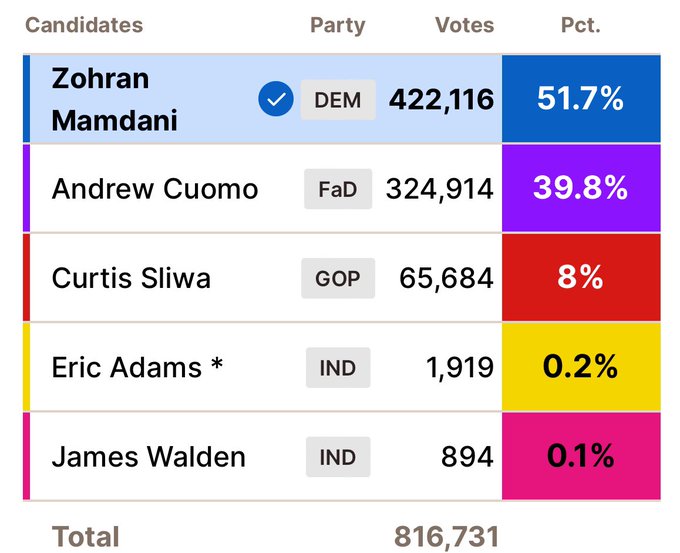Click the blue 51.7% percentage box

[581, 99]
